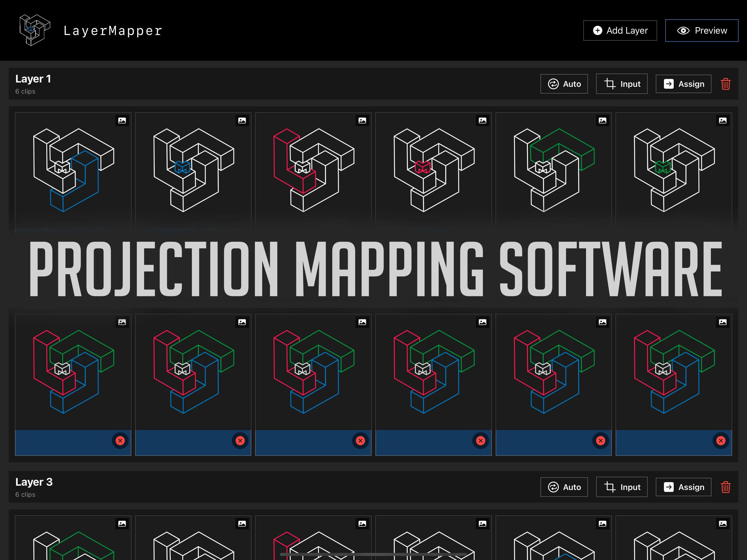
Task: Select the fifth multicolor clip thumbnail
Action: pyautogui.click(x=554, y=372)
